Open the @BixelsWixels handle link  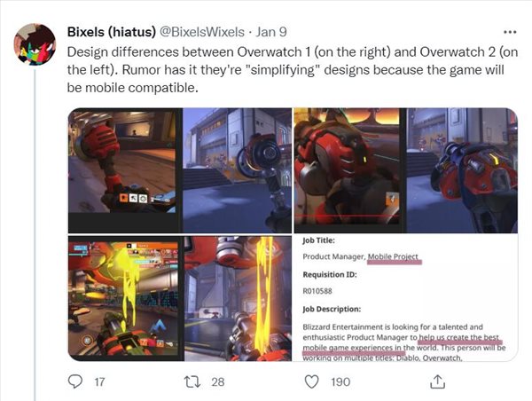(x=201, y=32)
